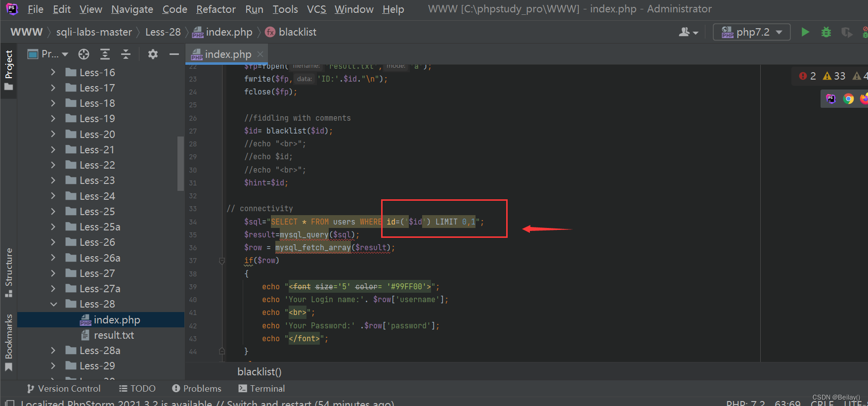Open the Project view selector dropdown

pos(48,54)
